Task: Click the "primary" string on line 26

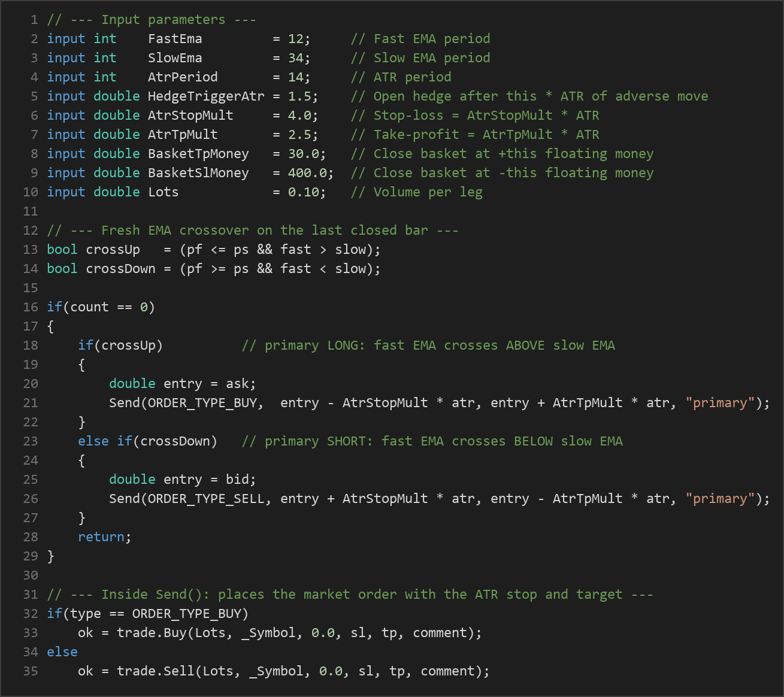Action: tap(721, 499)
